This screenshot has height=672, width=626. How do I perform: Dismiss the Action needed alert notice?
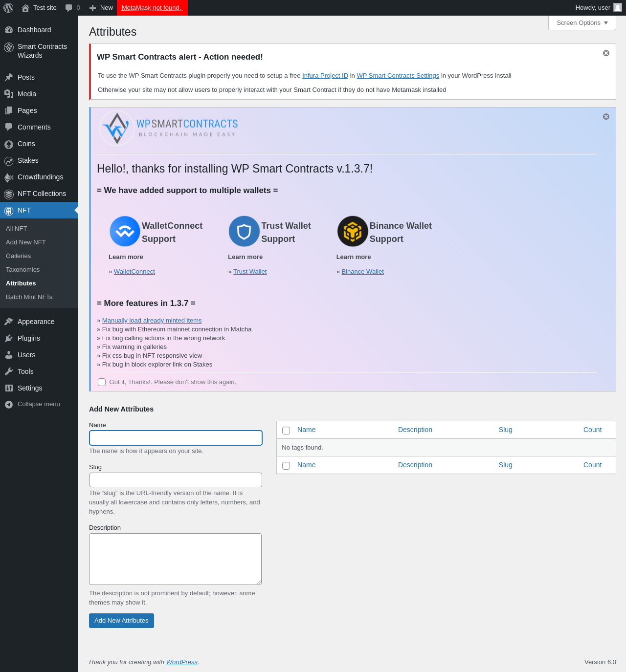(x=606, y=53)
